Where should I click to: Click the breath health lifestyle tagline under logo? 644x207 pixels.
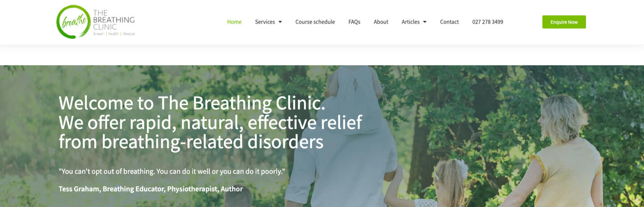pyautogui.click(x=114, y=34)
